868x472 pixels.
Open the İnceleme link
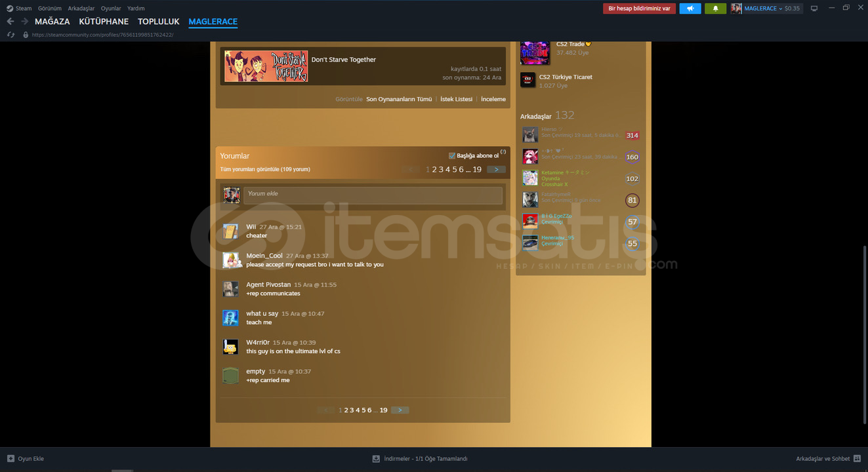[x=493, y=100]
